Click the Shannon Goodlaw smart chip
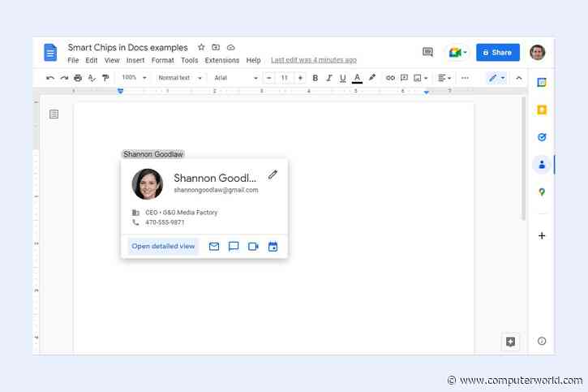The width and height of the screenshot is (588, 392). 153,154
